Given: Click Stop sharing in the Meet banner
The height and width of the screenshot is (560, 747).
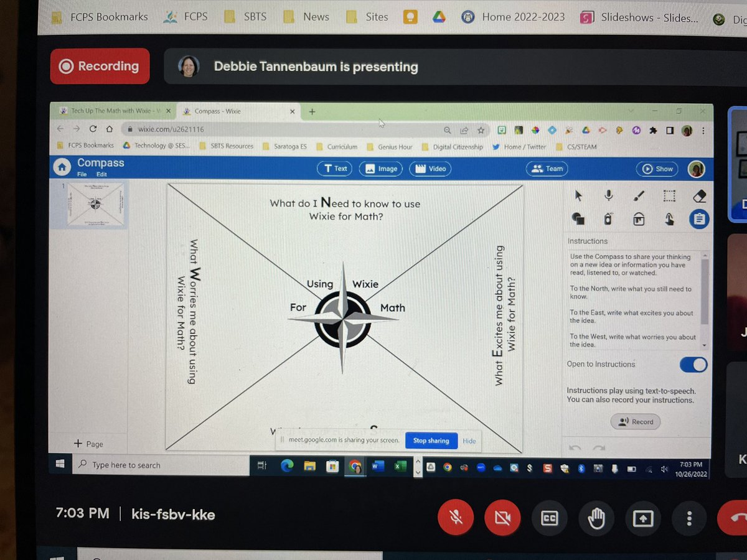Looking at the screenshot, I should (x=431, y=441).
